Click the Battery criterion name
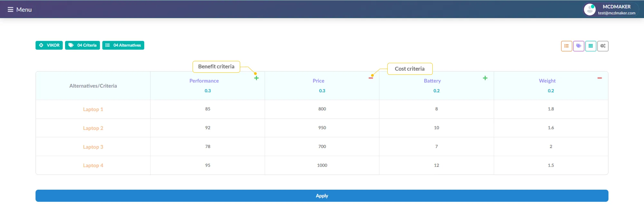This screenshot has height=210, width=644. click(432, 81)
